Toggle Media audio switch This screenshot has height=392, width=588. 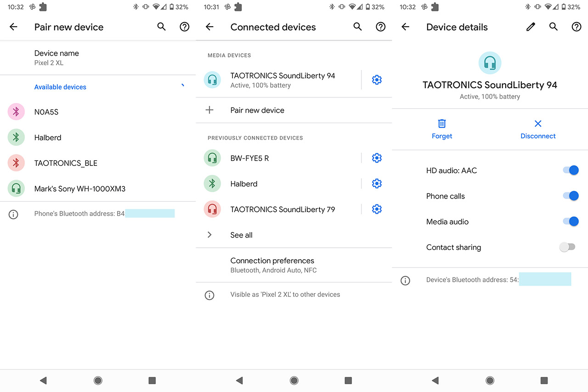571,222
